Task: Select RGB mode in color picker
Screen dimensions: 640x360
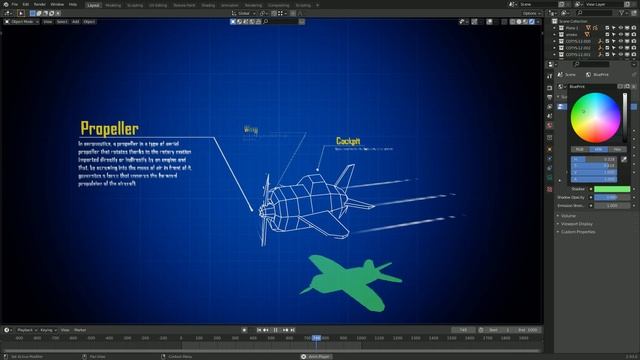Action: (580, 149)
